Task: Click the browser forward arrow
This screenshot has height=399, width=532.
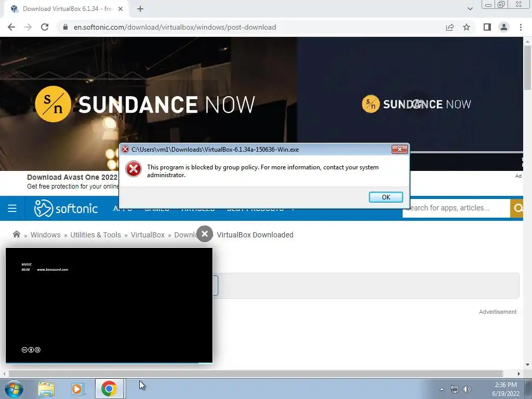Action: click(28, 27)
